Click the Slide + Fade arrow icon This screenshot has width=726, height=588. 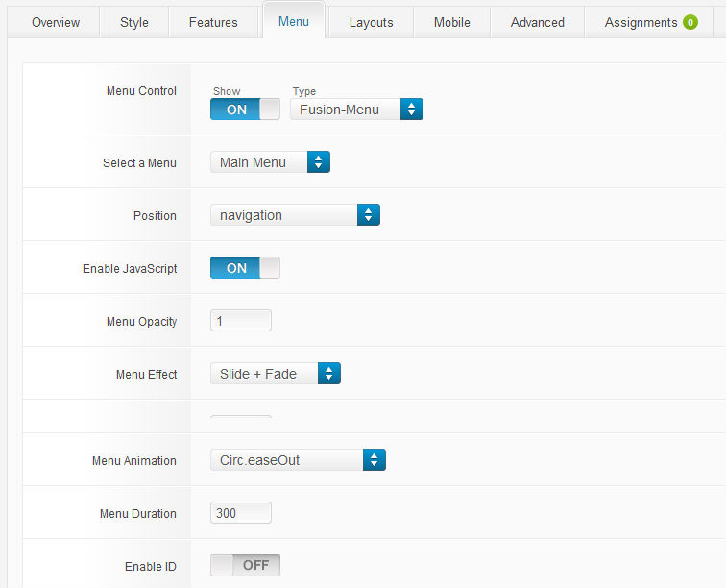pyautogui.click(x=329, y=374)
